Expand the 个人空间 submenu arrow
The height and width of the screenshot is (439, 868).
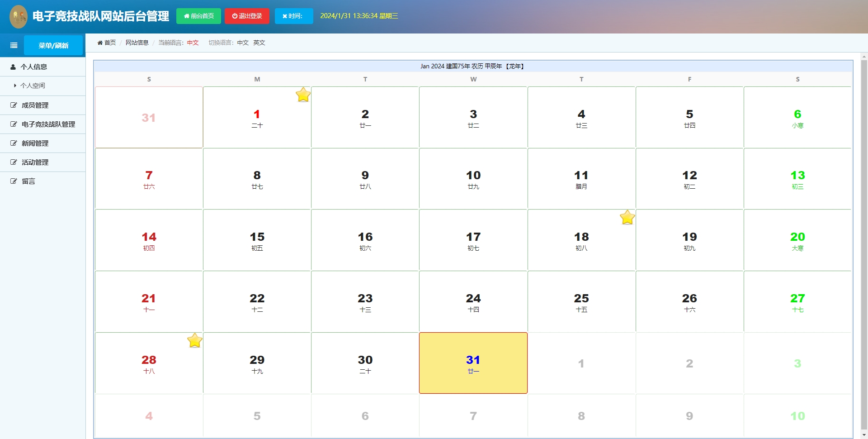(15, 86)
